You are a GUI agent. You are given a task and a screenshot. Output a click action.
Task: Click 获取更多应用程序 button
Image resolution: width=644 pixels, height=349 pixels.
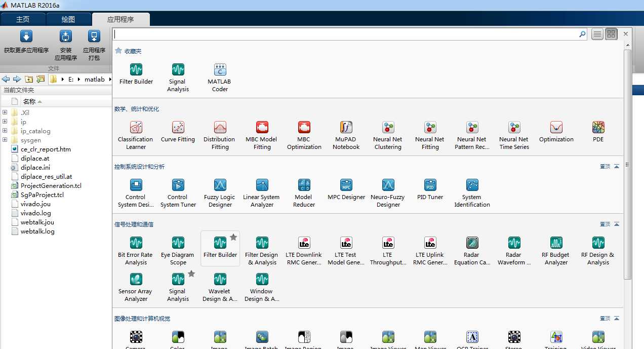[26, 42]
